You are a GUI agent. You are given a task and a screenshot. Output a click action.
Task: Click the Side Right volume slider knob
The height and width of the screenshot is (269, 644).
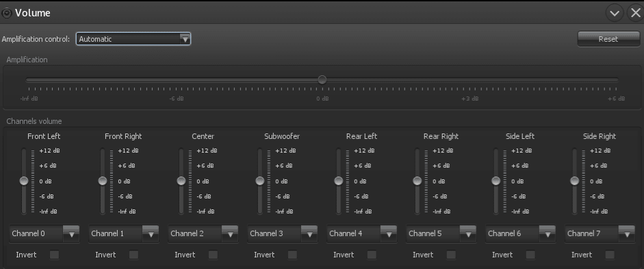[575, 181]
